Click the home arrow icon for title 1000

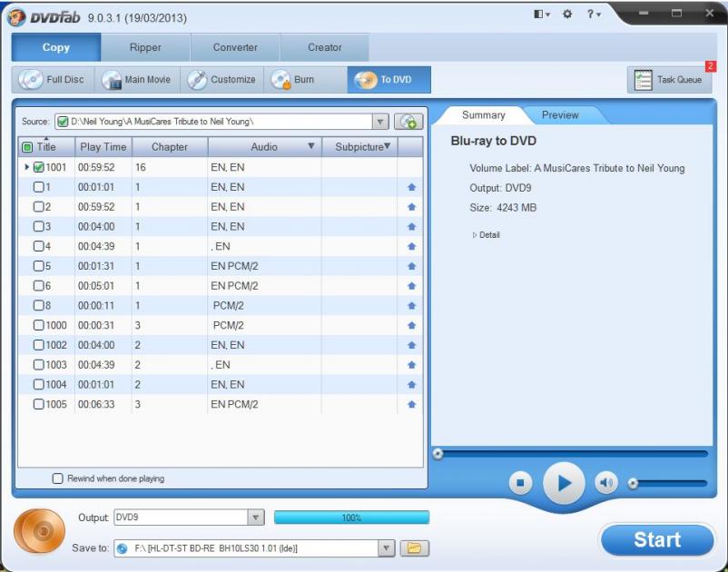point(411,325)
